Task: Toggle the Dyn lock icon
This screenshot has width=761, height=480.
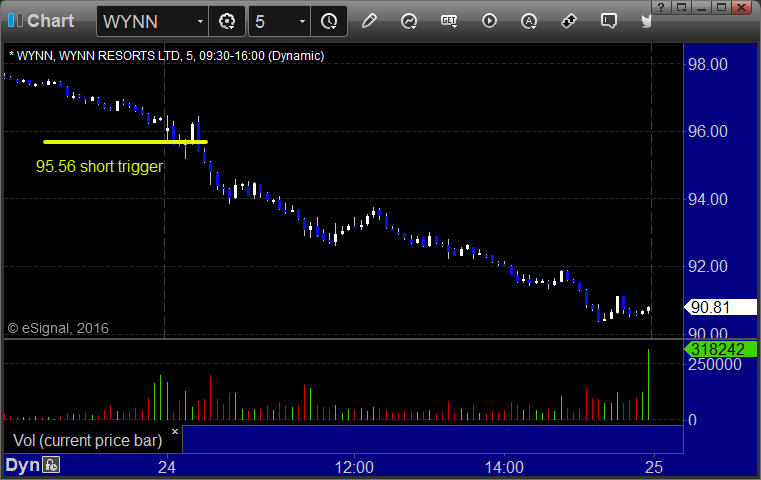Action: (51, 465)
